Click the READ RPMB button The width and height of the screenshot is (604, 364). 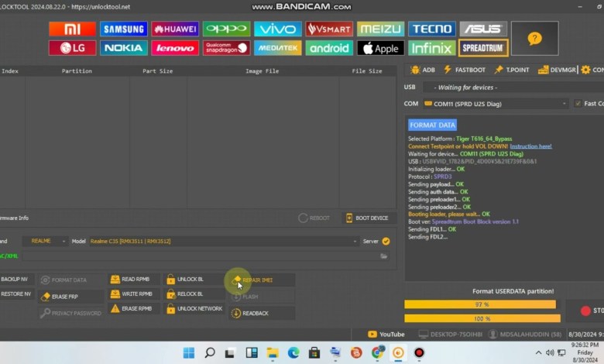134,280
